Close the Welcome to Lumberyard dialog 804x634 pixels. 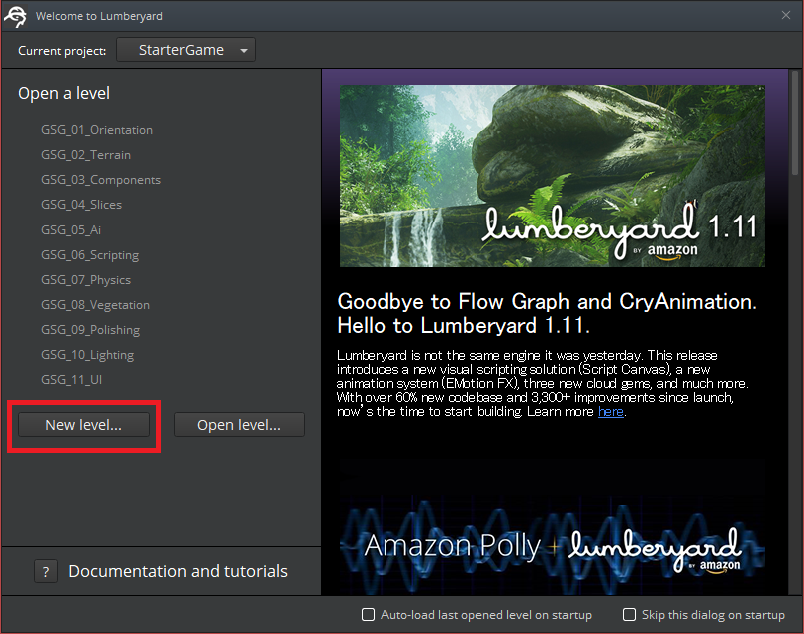pyautogui.click(x=786, y=15)
